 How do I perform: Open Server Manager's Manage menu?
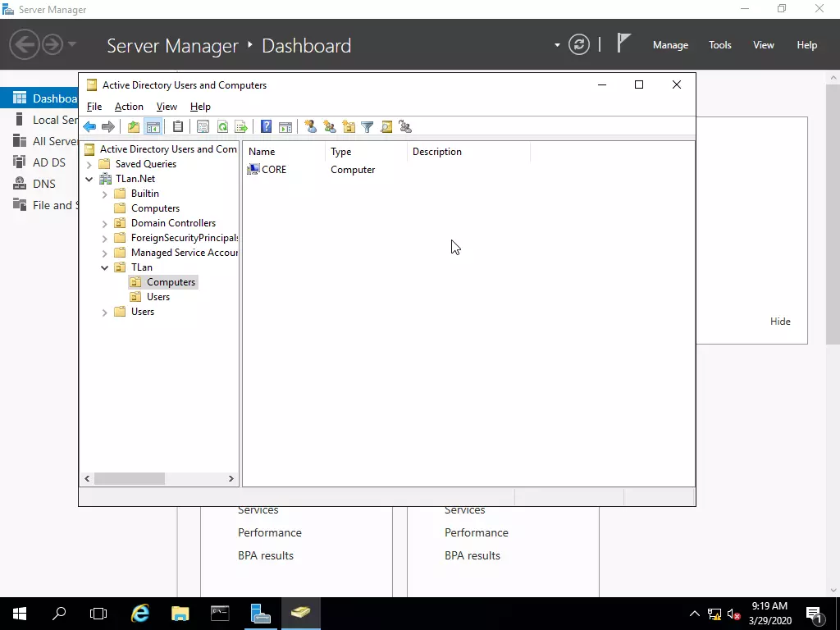(671, 45)
